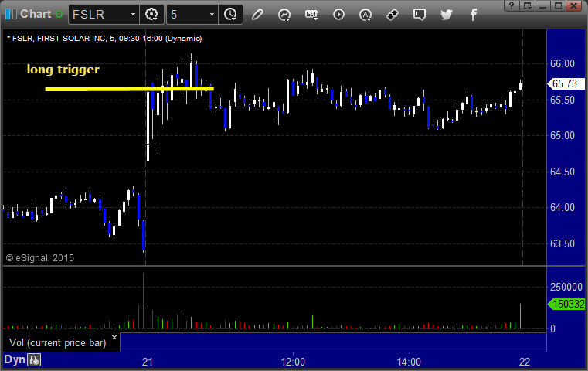Viewport: 588px width, 371px height.
Task: Open the studies indicator icon
Action: pos(284,15)
